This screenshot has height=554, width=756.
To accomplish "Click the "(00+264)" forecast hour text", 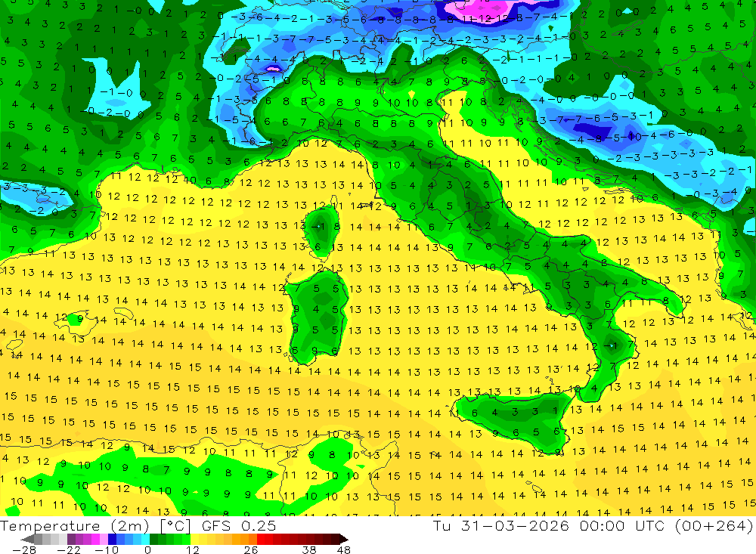I will [713, 525].
